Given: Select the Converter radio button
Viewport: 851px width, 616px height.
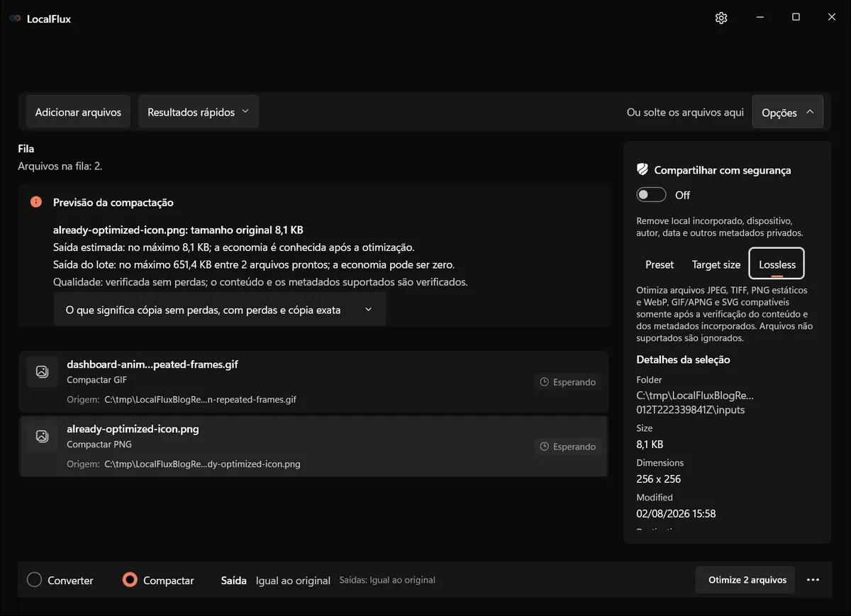Looking at the screenshot, I should pos(34,580).
